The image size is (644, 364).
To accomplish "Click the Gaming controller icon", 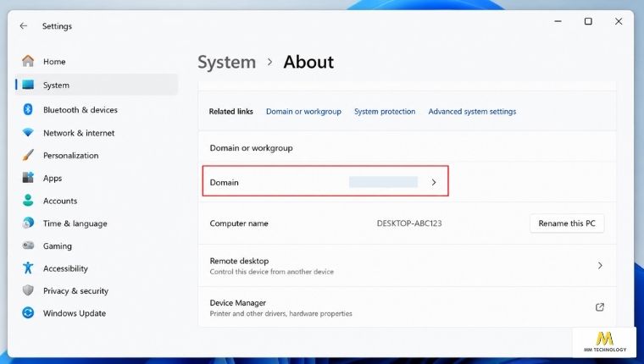I will coord(28,245).
